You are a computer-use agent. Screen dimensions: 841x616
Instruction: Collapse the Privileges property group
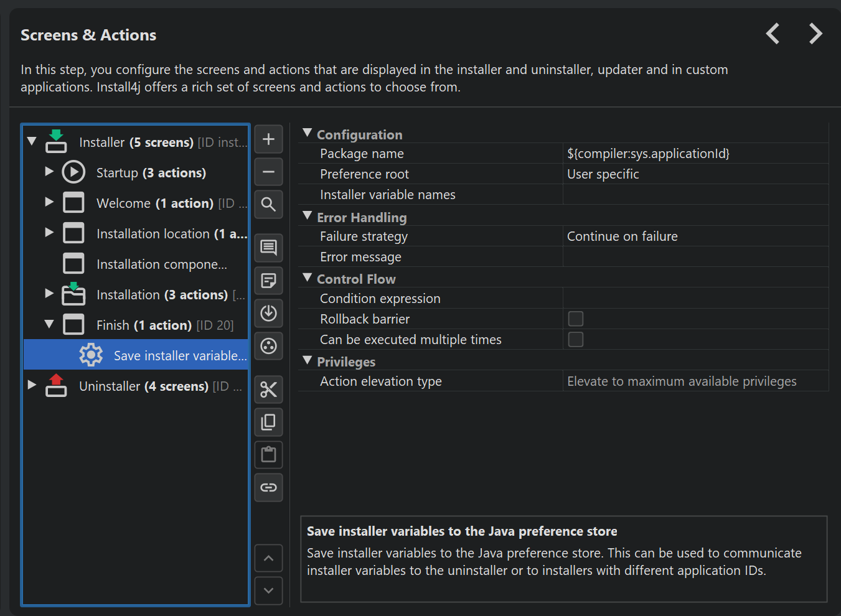point(307,360)
